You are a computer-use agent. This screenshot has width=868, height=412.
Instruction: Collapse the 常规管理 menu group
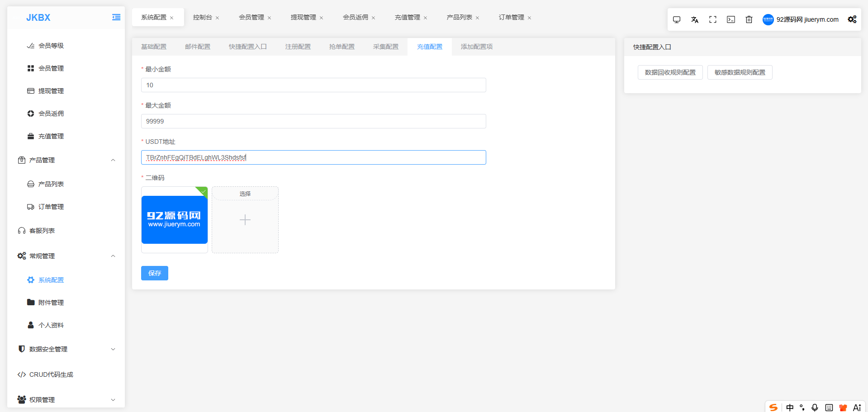113,256
